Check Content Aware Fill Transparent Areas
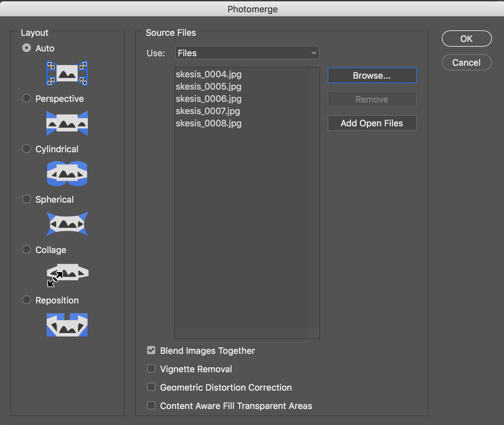Viewport: 504px width, 425px height. click(x=151, y=406)
